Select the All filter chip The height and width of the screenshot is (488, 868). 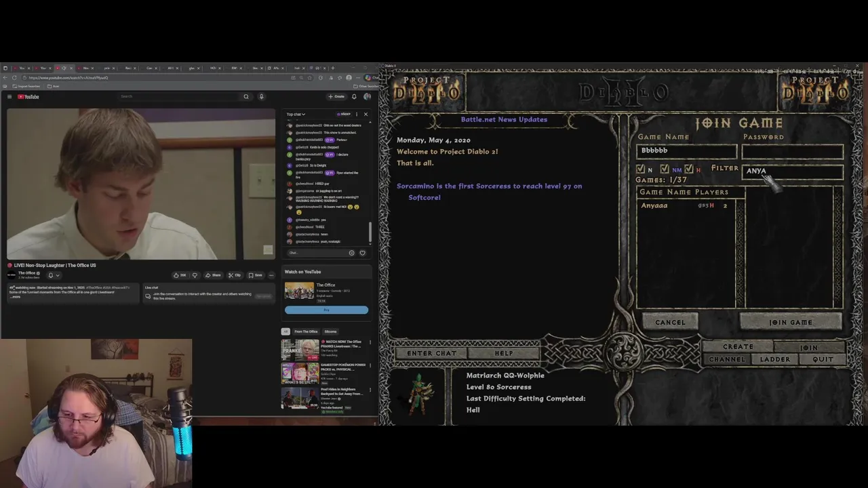285,331
